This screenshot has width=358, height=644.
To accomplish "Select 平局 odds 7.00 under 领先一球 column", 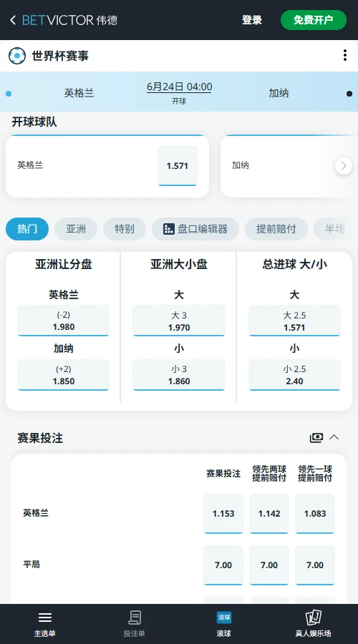I will click(315, 565).
